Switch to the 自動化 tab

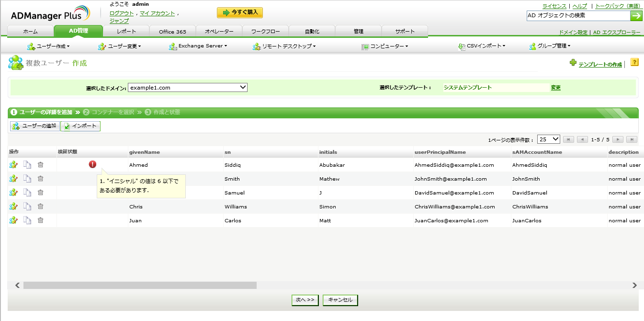[x=312, y=31]
